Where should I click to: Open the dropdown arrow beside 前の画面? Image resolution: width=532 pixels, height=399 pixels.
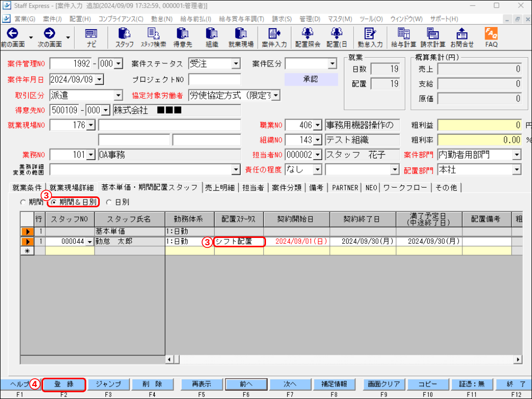[x=31, y=37]
